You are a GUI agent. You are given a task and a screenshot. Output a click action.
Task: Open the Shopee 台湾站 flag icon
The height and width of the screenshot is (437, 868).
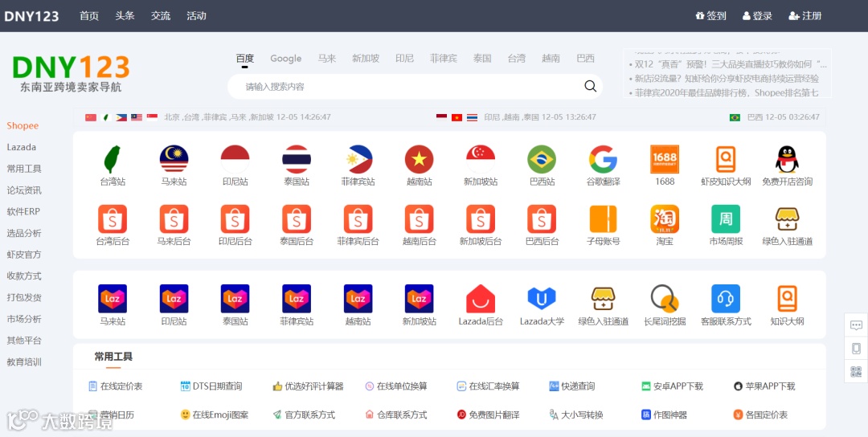click(113, 159)
